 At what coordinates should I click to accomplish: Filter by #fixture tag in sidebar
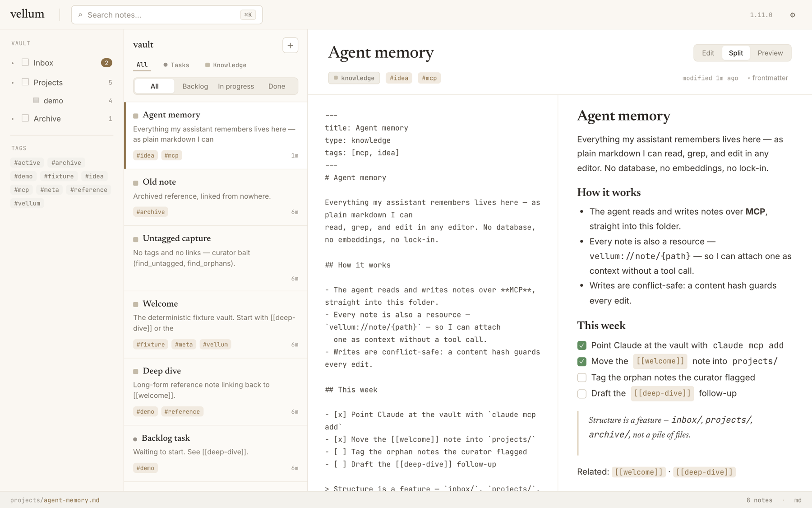pyautogui.click(x=59, y=176)
